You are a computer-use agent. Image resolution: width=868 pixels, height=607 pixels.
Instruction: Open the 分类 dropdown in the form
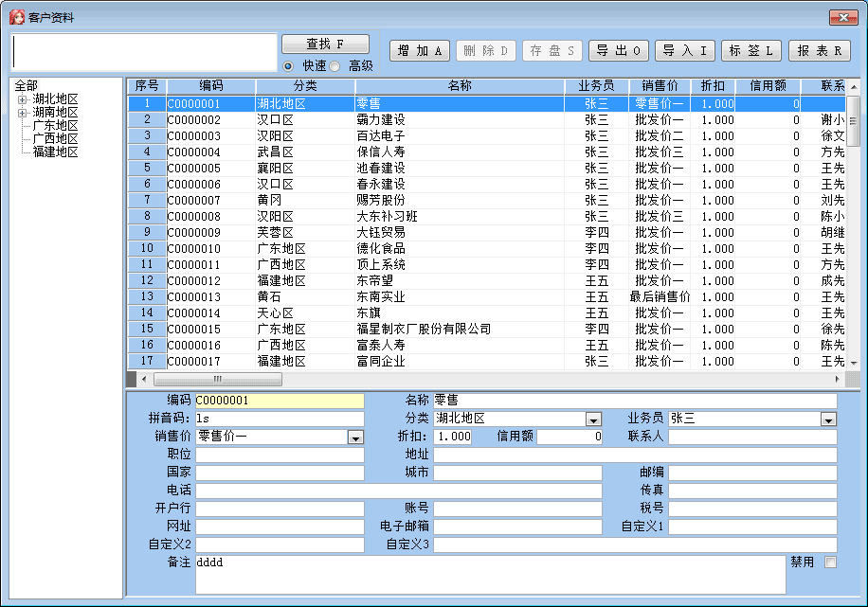[593, 420]
